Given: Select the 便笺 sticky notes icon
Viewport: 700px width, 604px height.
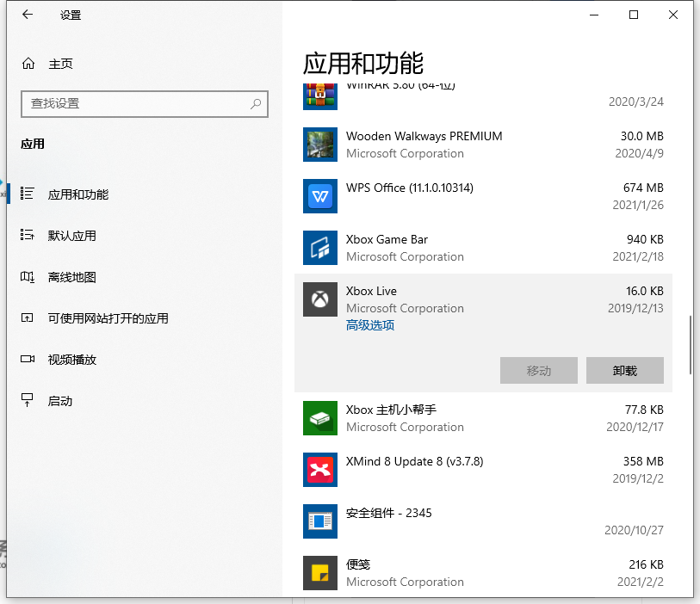Looking at the screenshot, I should pos(320,573).
